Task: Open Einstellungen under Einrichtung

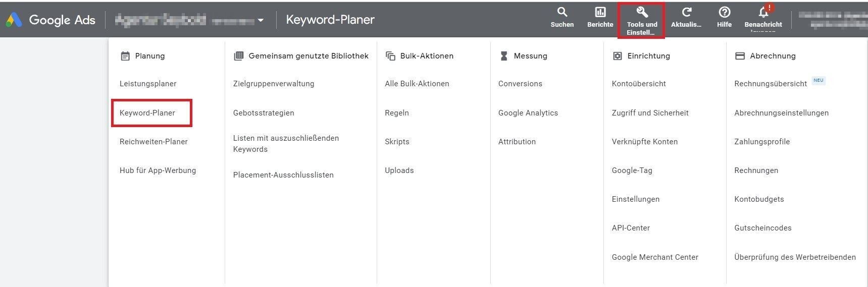Action: pos(636,199)
